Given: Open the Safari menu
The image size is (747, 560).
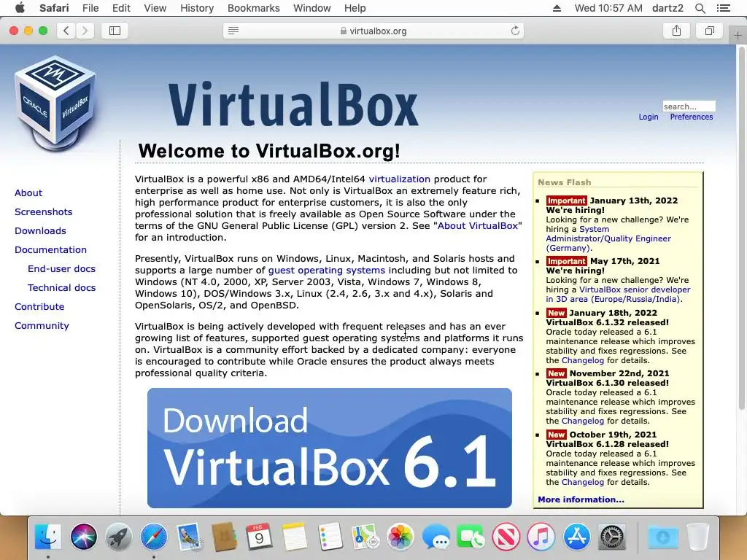Looking at the screenshot, I should [x=54, y=8].
